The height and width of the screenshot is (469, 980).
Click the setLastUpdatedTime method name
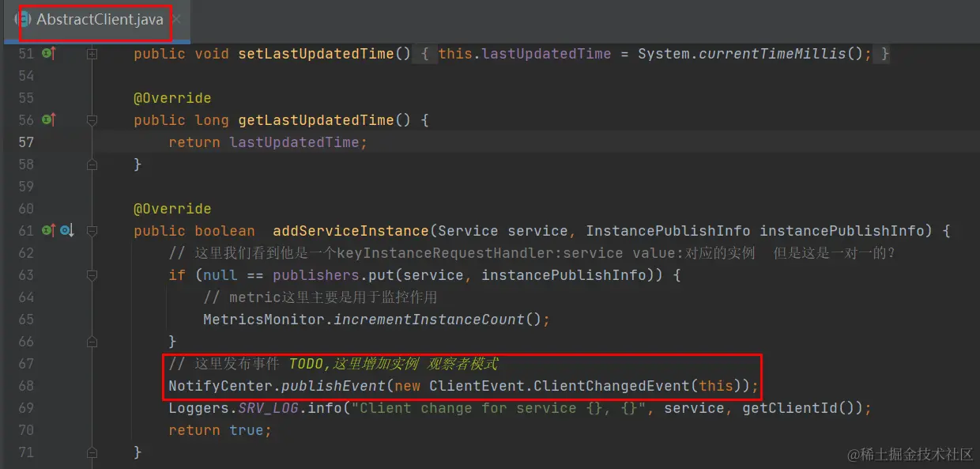316,54
